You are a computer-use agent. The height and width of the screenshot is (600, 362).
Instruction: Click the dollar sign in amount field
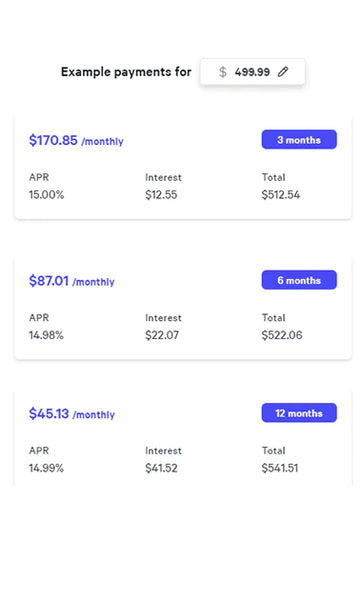(x=223, y=72)
